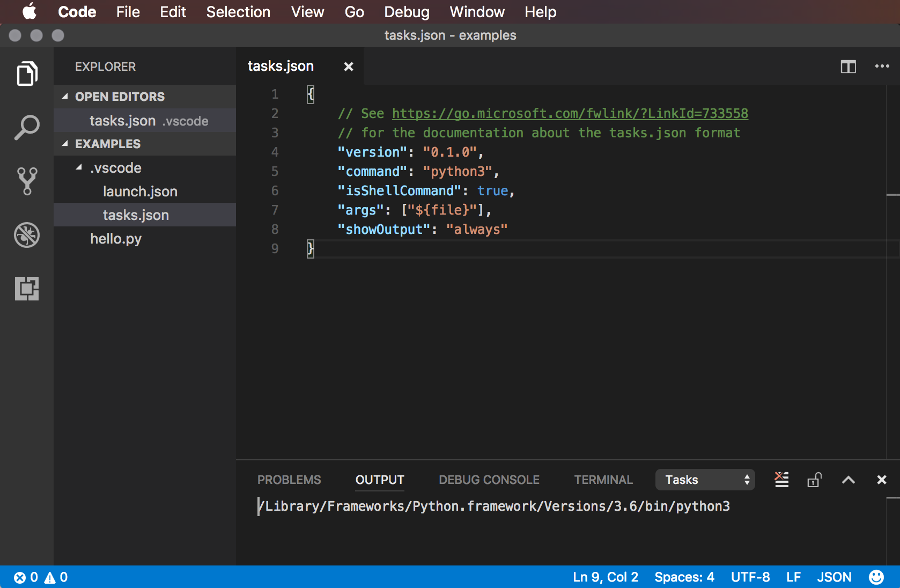Change language mode JSON
This screenshot has width=900, height=588.
(x=834, y=577)
